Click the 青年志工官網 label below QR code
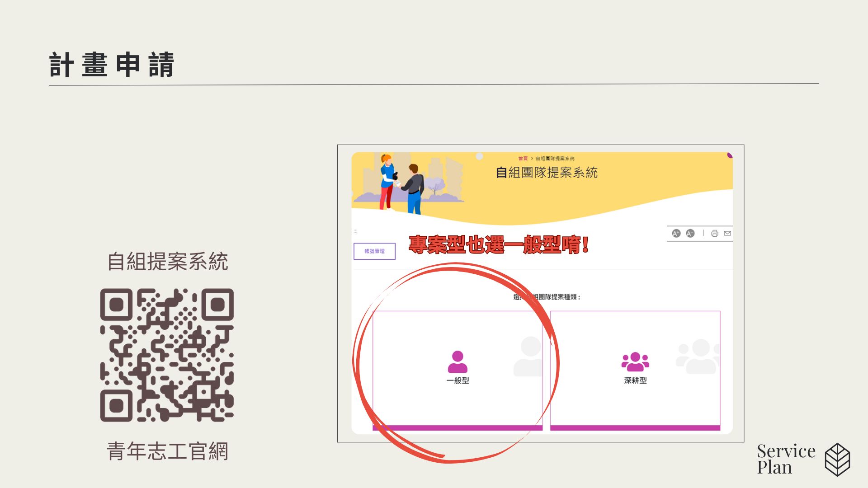Screen dimensions: 868x488 click(168, 451)
